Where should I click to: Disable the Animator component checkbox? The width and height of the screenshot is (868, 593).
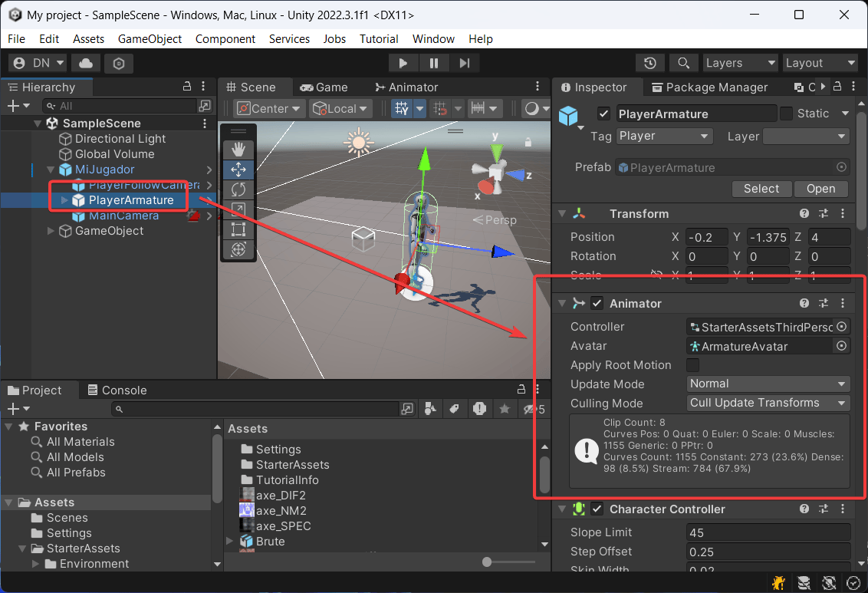point(597,304)
